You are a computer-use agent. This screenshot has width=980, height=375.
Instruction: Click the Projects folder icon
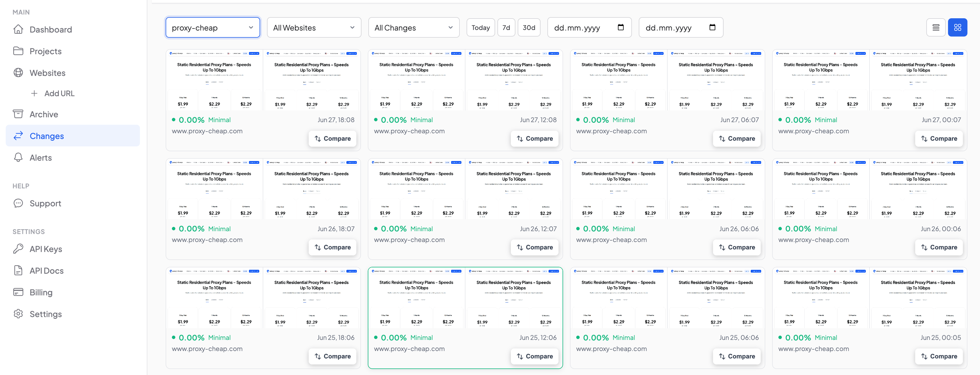18,51
